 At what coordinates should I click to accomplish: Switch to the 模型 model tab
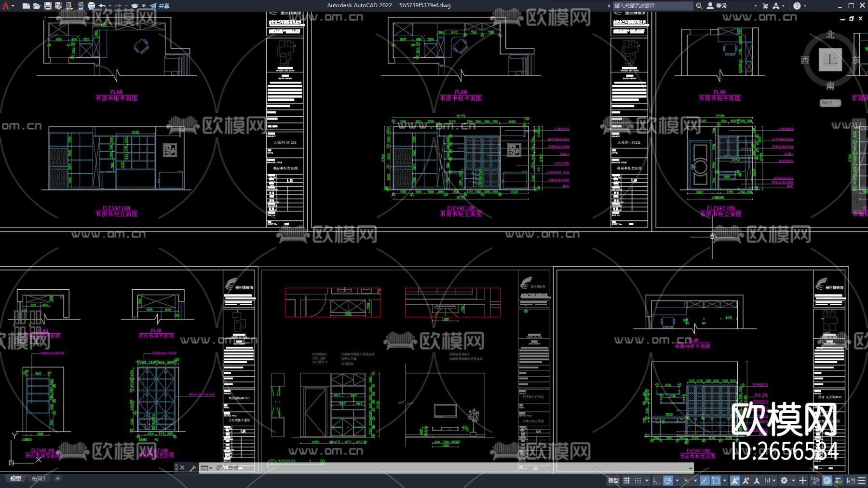[16, 479]
